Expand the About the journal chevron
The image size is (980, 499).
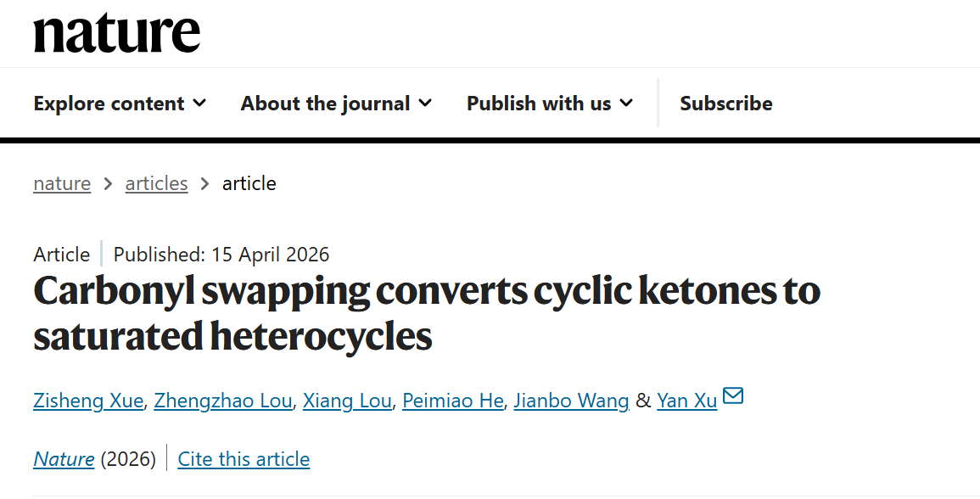tap(425, 103)
